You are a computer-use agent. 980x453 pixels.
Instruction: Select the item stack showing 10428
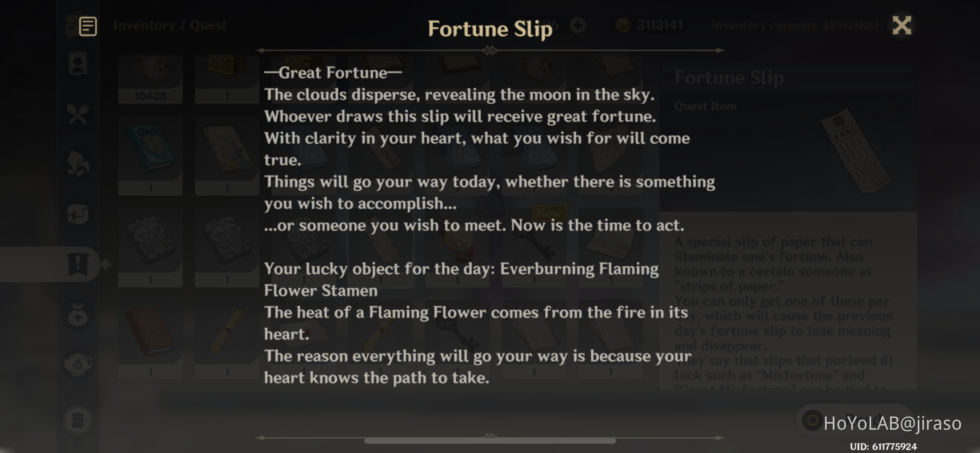150,77
